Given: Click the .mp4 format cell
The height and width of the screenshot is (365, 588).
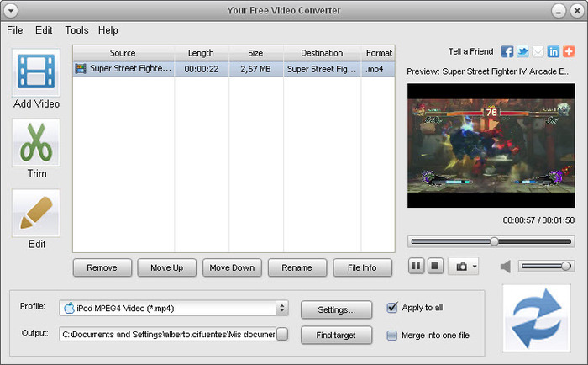Looking at the screenshot, I should pyautogui.click(x=378, y=69).
